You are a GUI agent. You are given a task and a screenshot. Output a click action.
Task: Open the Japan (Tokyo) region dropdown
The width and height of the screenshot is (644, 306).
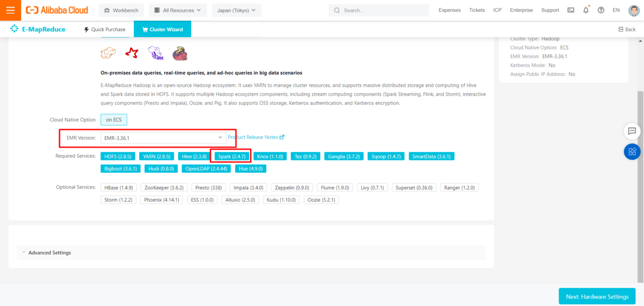[237, 10]
